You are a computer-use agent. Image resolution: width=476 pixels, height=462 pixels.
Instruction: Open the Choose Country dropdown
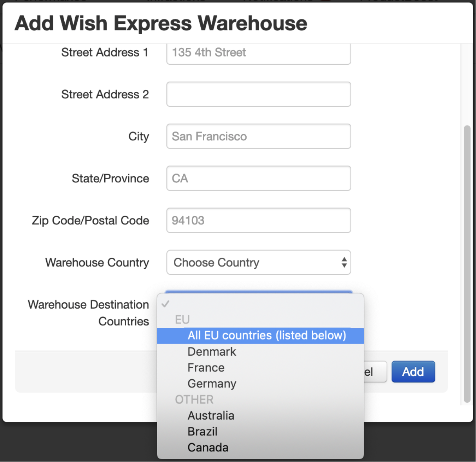tap(259, 262)
